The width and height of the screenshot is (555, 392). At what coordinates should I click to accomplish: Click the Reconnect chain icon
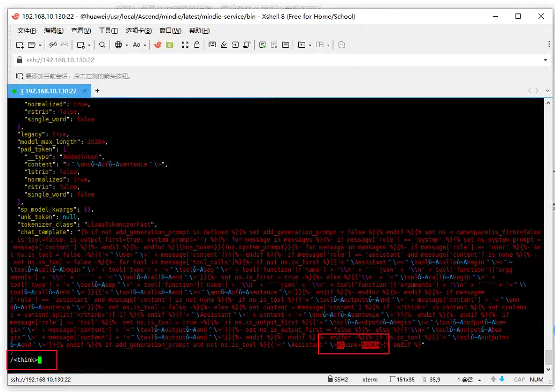pos(65,45)
